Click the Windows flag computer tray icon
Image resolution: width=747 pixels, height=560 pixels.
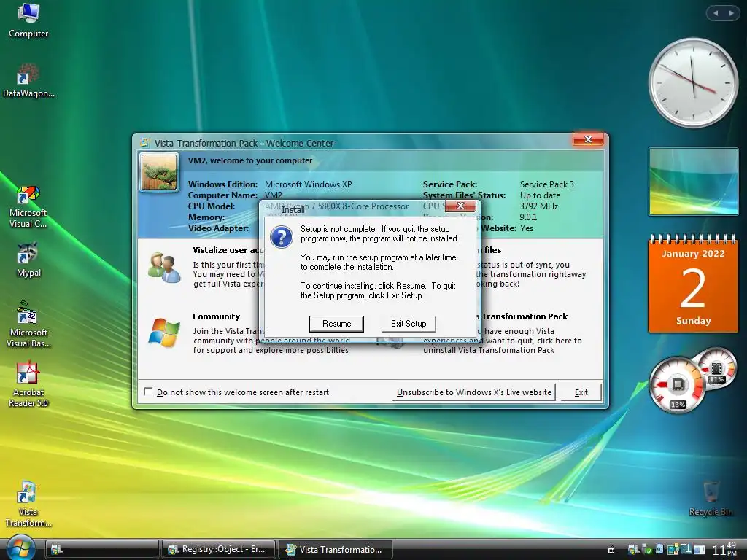pos(634,550)
